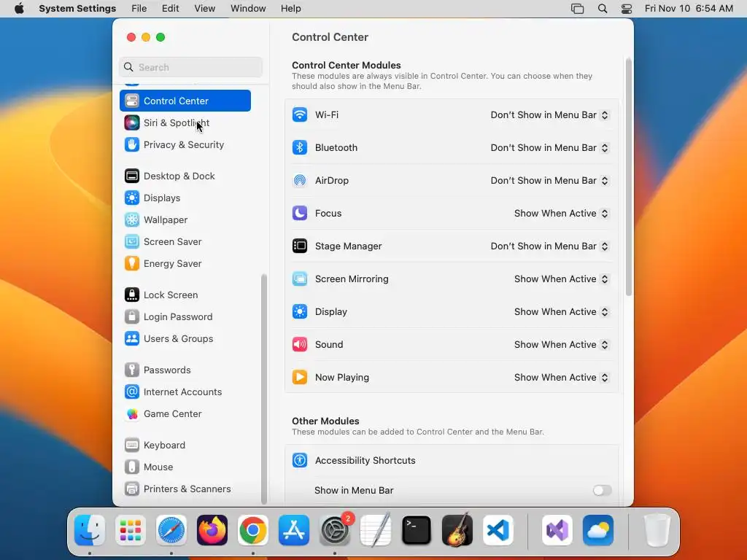Open Wi-Fi menu bar visibility dropdown
The width and height of the screenshot is (747, 560).
click(549, 114)
